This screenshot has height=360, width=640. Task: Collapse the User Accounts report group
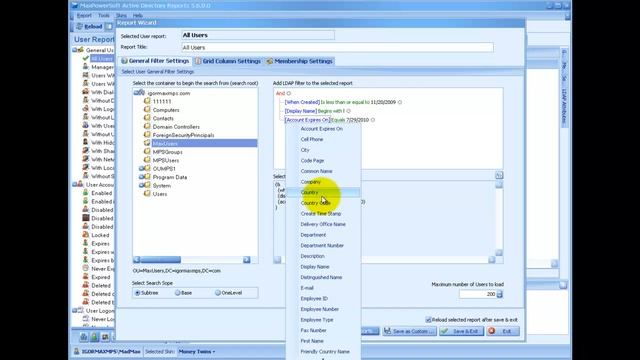point(75,184)
